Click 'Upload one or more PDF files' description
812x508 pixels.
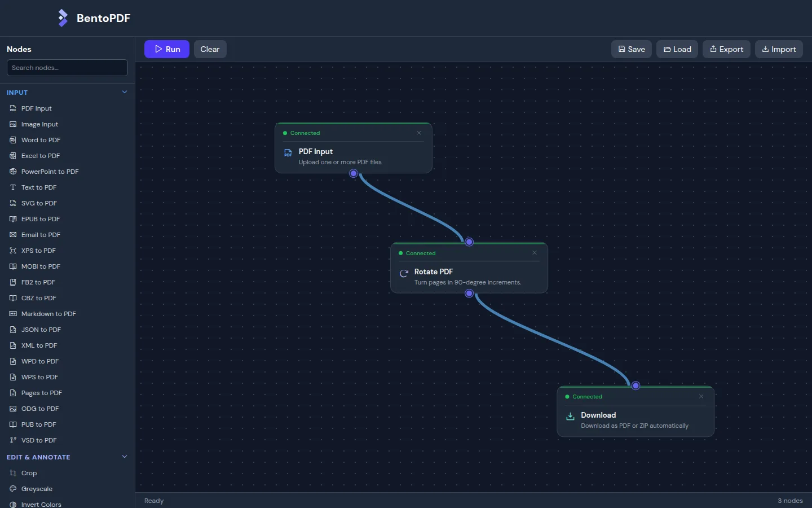pyautogui.click(x=340, y=162)
